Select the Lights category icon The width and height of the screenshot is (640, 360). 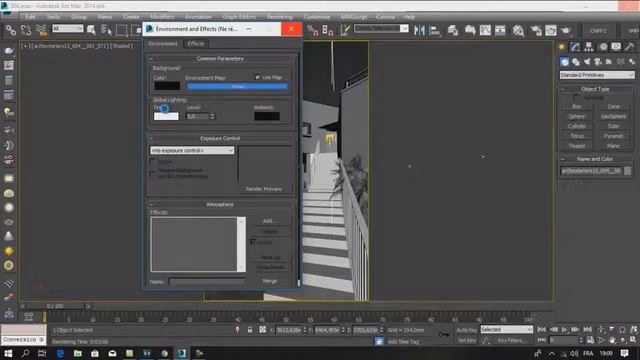tap(587, 62)
